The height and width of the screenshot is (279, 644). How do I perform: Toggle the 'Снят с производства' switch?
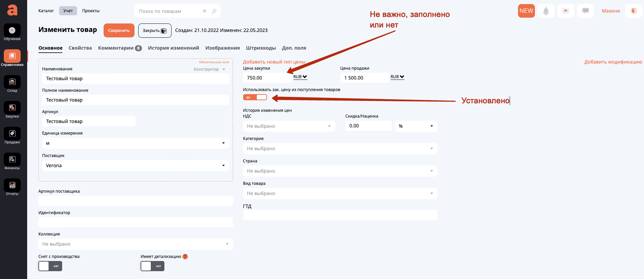tap(50, 266)
